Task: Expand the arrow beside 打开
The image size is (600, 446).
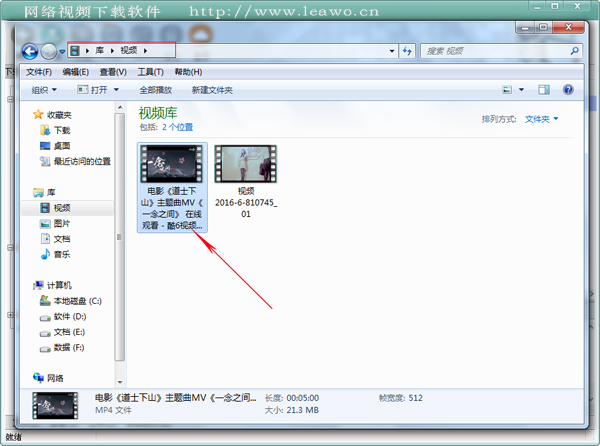Action: (x=116, y=90)
